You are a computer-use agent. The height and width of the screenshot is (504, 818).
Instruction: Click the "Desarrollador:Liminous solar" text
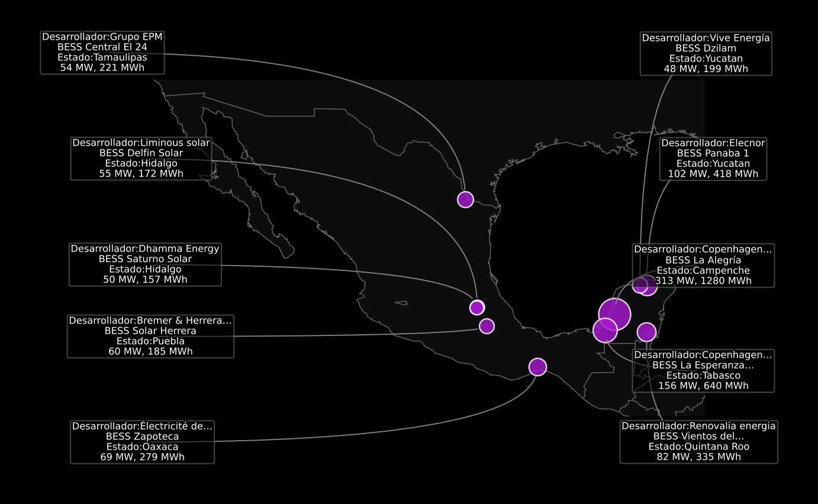pos(141,143)
